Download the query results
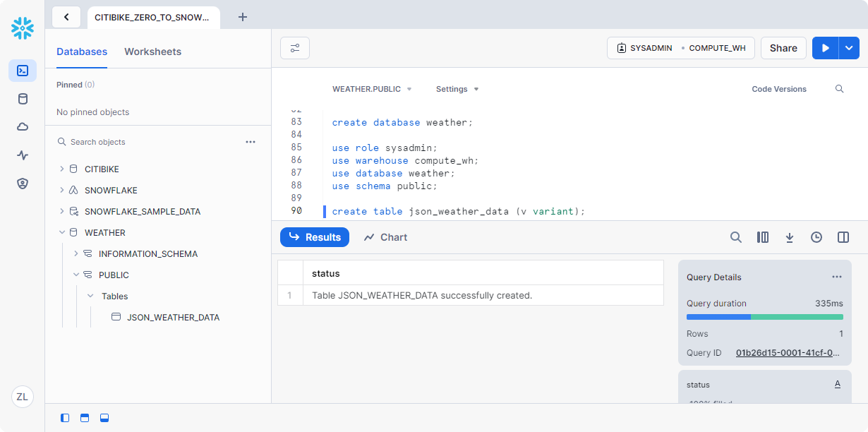The image size is (868, 432). pyautogui.click(x=790, y=238)
